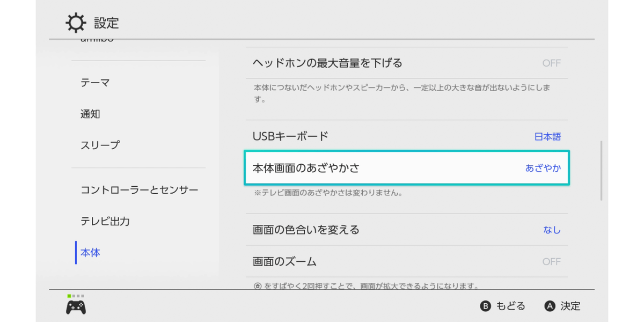This screenshot has height=322, width=644.
Task: Toggle 画面のズーム OFF switch
Action: [551, 262]
